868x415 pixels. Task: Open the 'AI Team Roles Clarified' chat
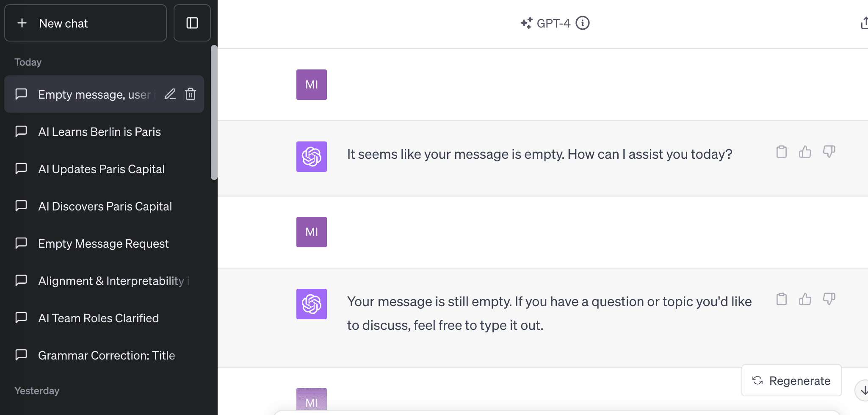98,318
